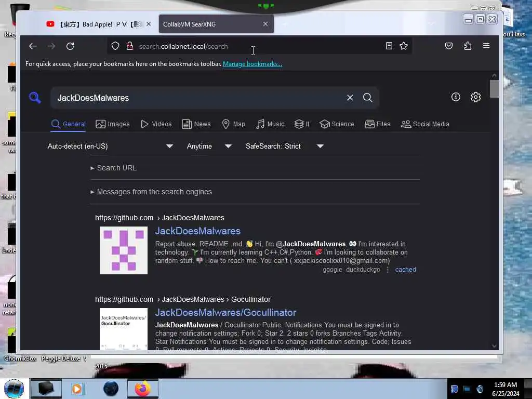The width and height of the screenshot is (532, 399).
Task: Expand Messages from the search engines
Action: pos(151,192)
